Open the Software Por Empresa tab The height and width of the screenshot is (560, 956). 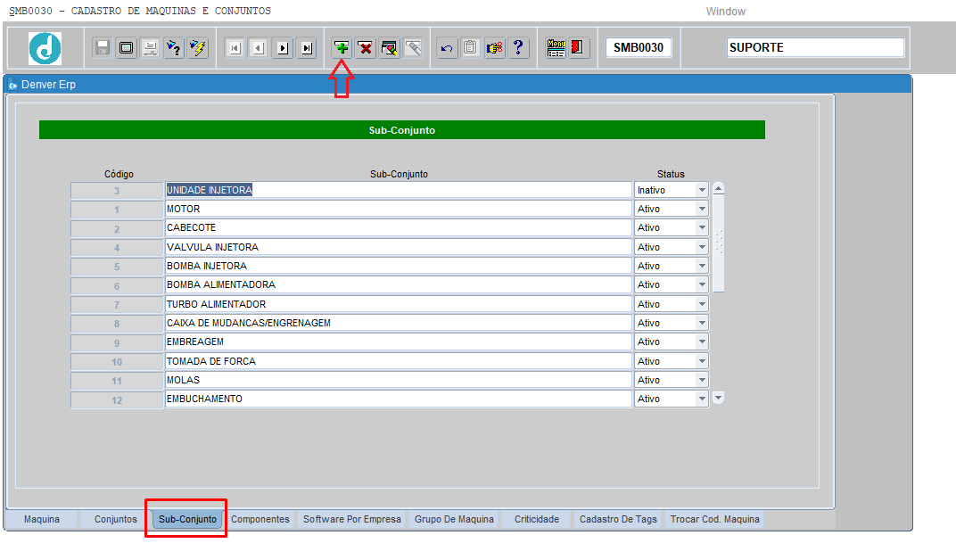[352, 519]
